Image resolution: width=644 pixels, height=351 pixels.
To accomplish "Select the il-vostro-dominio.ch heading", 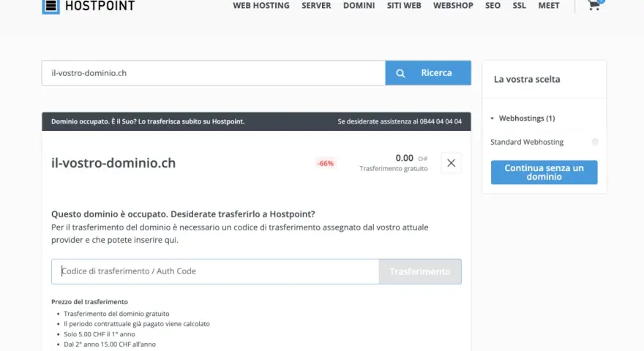I will pyautogui.click(x=113, y=163).
